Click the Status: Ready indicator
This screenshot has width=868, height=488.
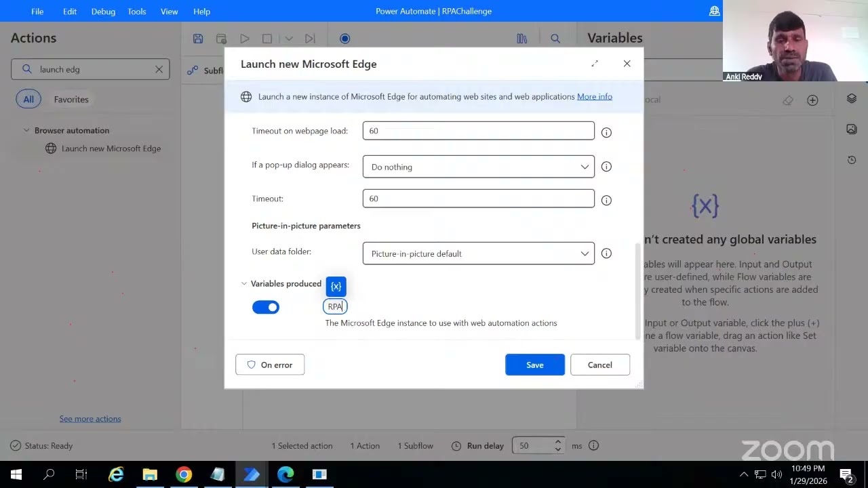coord(42,445)
